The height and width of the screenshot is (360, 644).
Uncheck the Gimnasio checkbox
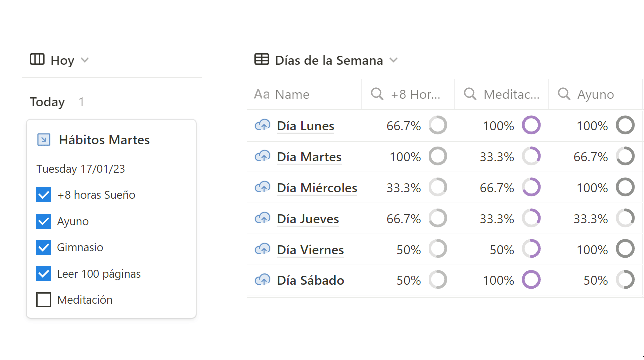(44, 247)
